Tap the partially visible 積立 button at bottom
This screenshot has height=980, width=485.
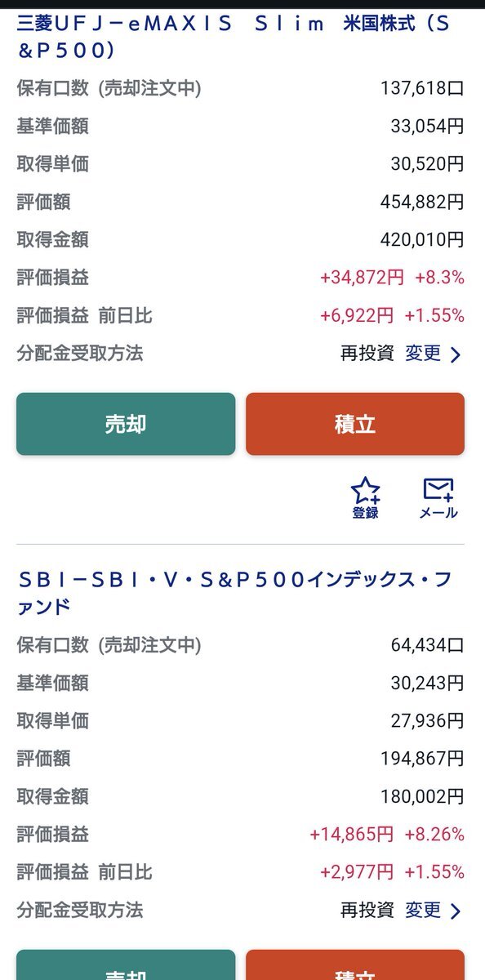[355, 965]
